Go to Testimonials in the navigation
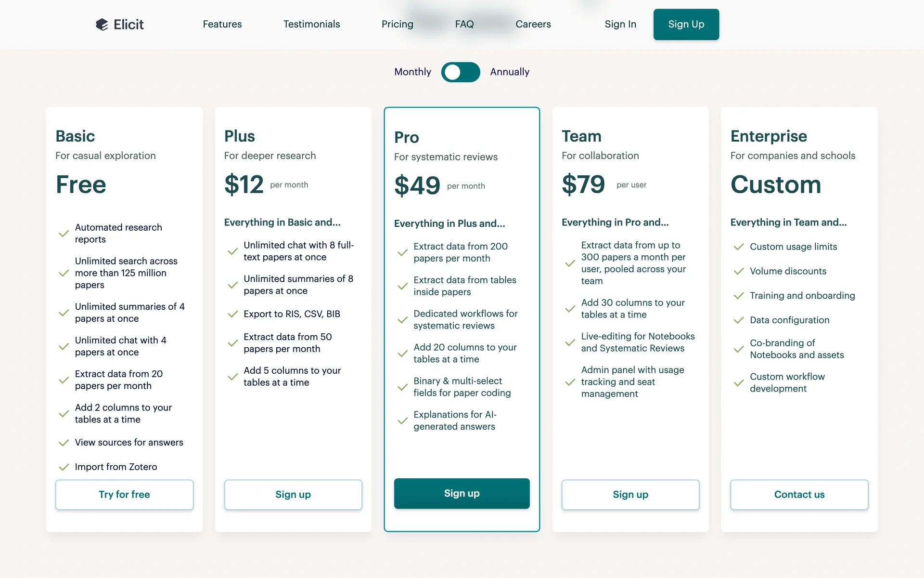Screen dimensions: 924x578 tap(311, 24)
